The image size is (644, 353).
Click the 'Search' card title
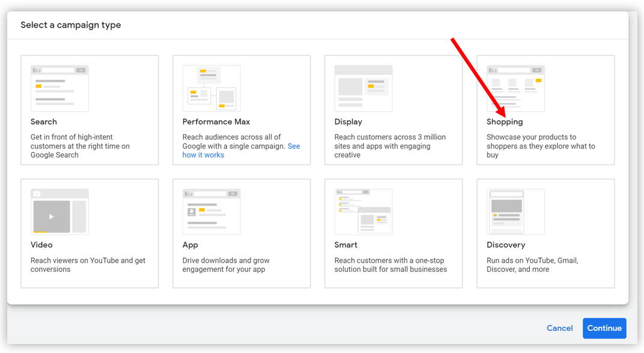coord(43,121)
